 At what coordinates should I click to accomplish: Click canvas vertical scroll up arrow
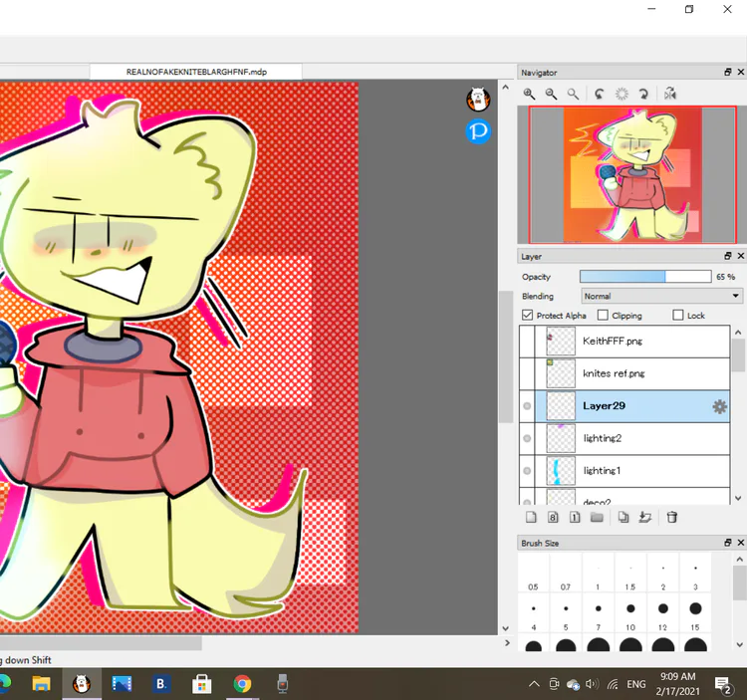click(x=505, y=88)
